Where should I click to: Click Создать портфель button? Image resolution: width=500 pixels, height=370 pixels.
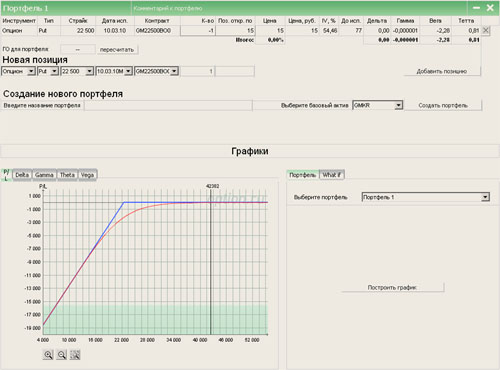tap(443, 105)
